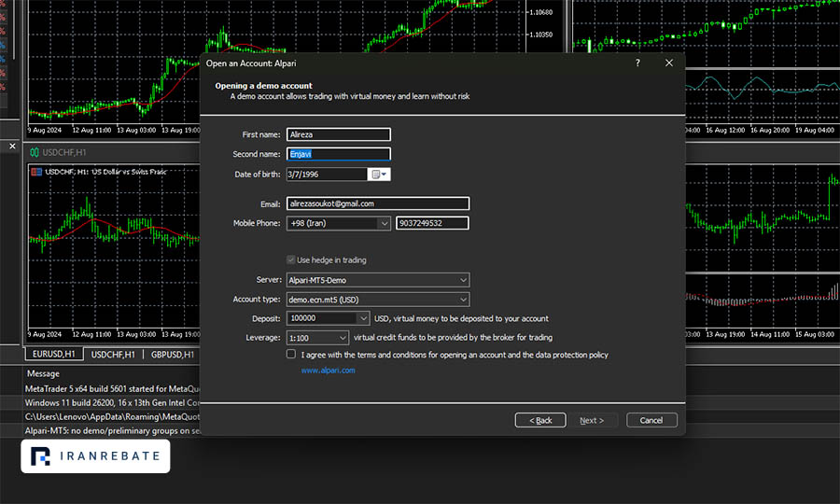Switch to the USDCHF,H1 chart tab
The image size is (840, 504).
click(113, 355)
